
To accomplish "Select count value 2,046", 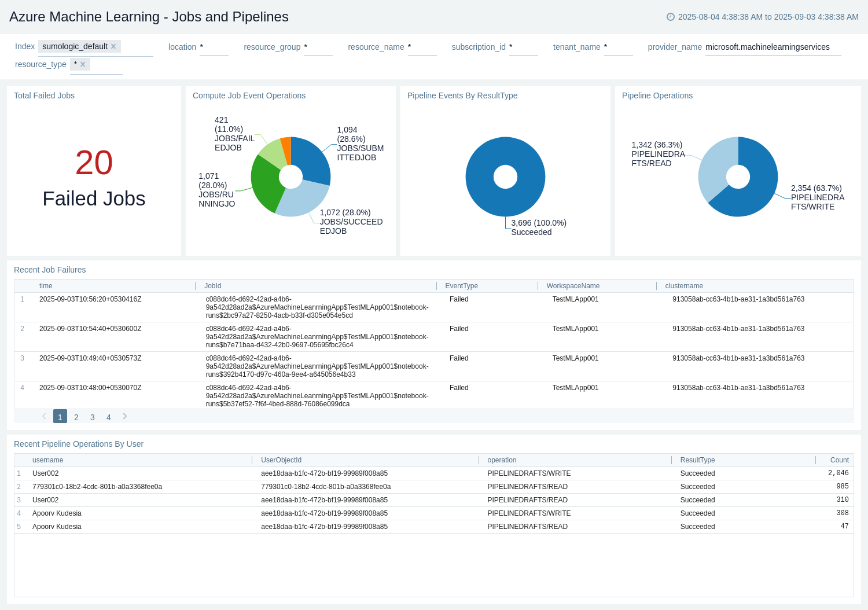I will coord(838,473).
